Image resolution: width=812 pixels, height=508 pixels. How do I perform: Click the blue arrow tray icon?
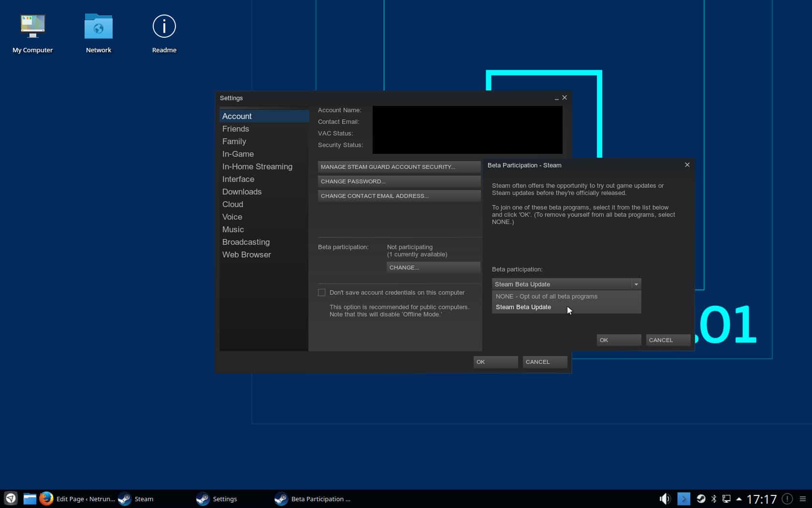tap(683, 498)
